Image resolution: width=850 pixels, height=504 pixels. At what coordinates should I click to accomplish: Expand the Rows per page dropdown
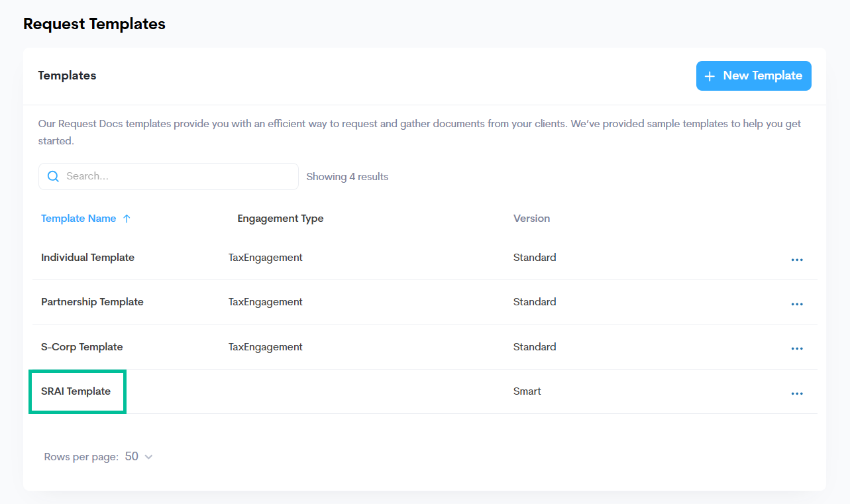tap(148, 457)
